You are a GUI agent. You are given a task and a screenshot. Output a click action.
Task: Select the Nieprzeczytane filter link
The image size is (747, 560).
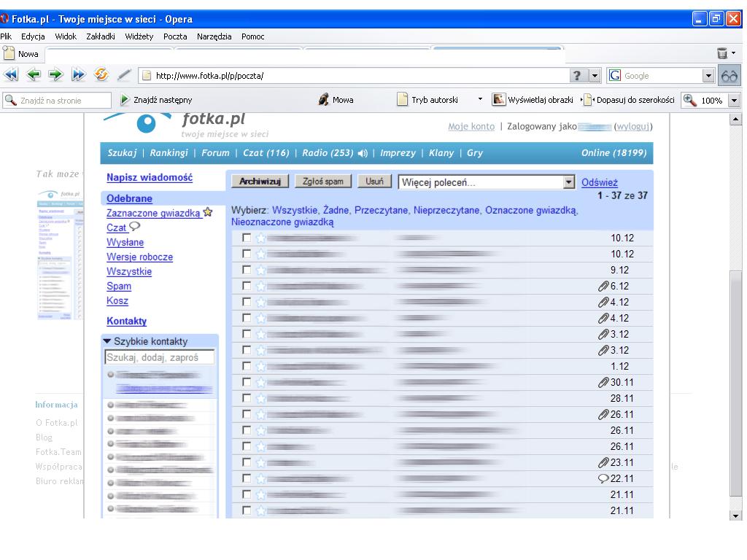[x=446, y=210]
